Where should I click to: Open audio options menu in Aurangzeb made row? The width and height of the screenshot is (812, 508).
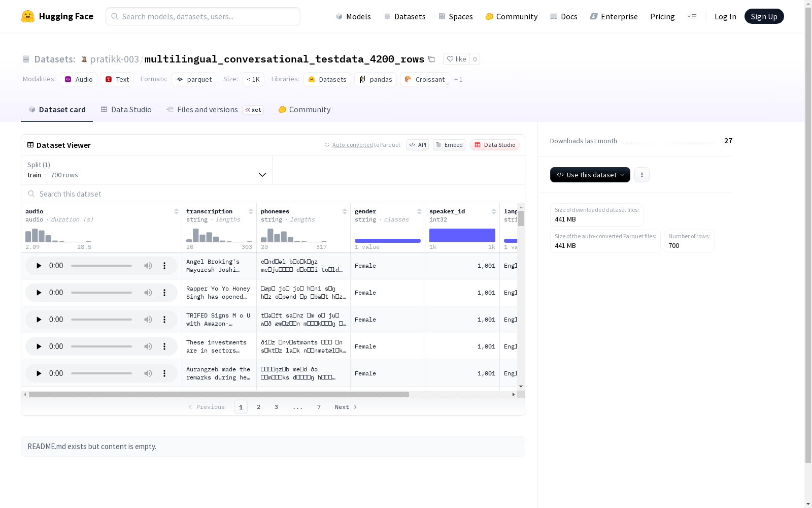164,373
